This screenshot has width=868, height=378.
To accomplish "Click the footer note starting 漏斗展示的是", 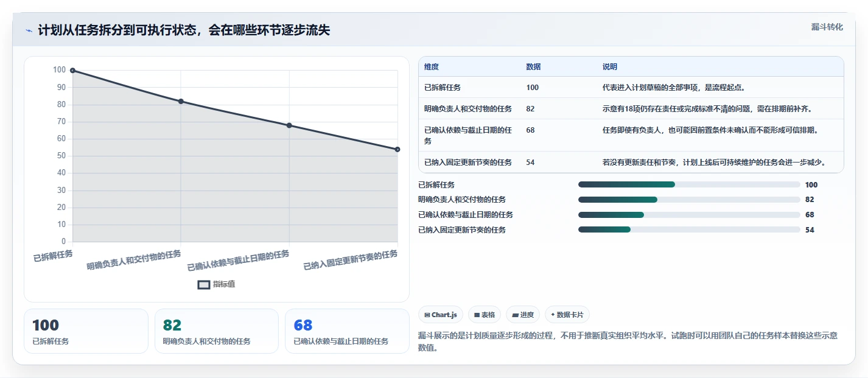I will [x=628, y=342].
